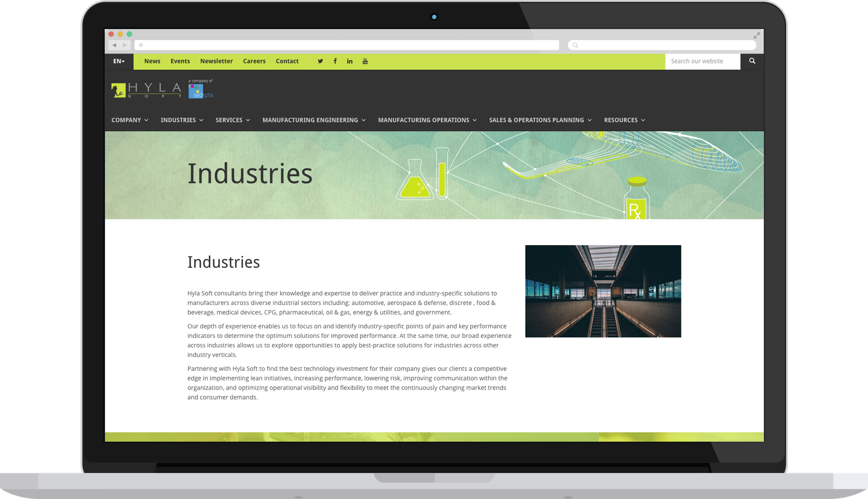Open the Careers link
The image size is (868, 499).
pyautogui.click(x=254, y=61)
